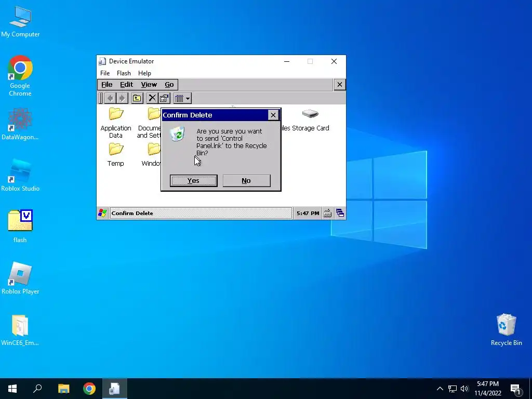Select the Storage Card icon
This screenshot has width=532, height=399.
pyautogui.click(x=310, y=120)
